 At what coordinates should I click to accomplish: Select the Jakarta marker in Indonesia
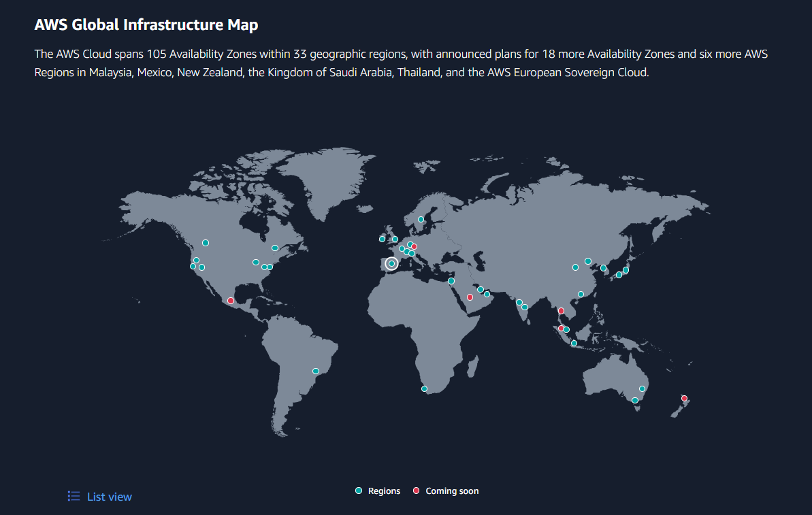[574, 343]
